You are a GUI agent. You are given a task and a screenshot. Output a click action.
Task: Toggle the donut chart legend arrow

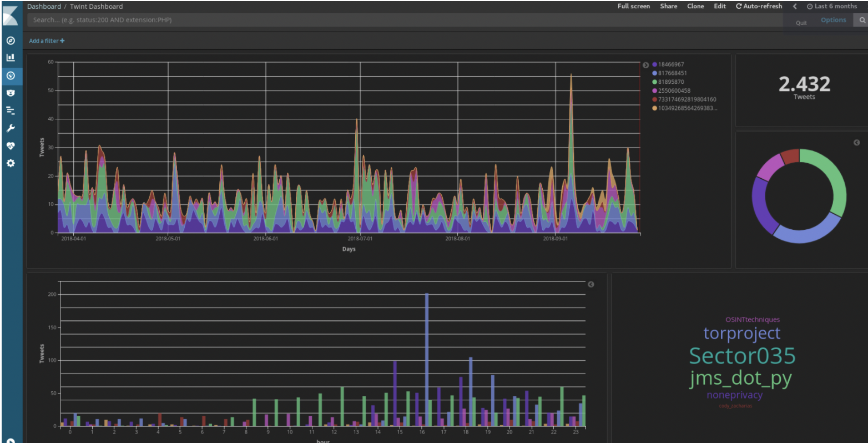pos(856,143)
